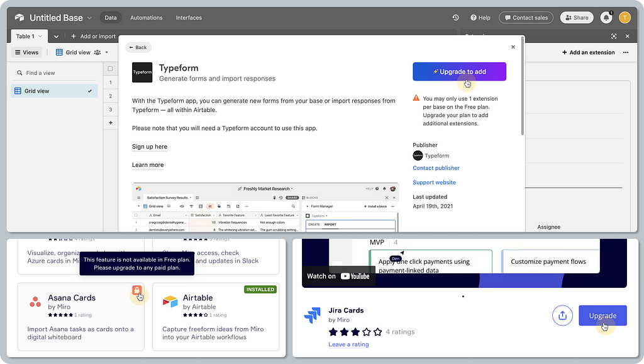644x364 pixels.
Task: Tick the select-all rows checkbox
Action: pyautogui.click(x=110, y=69)
